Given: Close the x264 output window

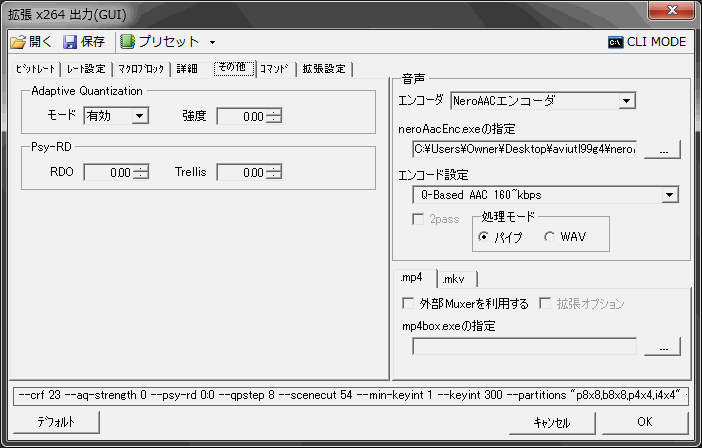Looking at the screenshot, I should pyautogui.click(x=672, y=10).
